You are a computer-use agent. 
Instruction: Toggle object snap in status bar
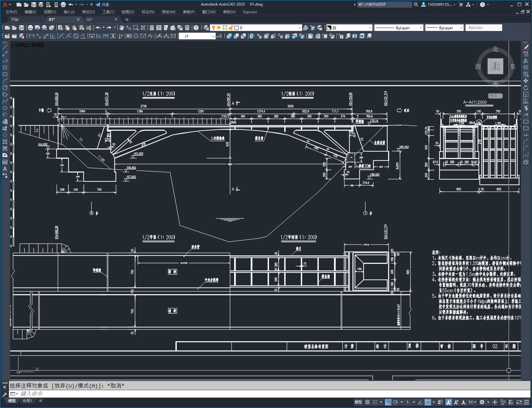(x=428, y=402)
